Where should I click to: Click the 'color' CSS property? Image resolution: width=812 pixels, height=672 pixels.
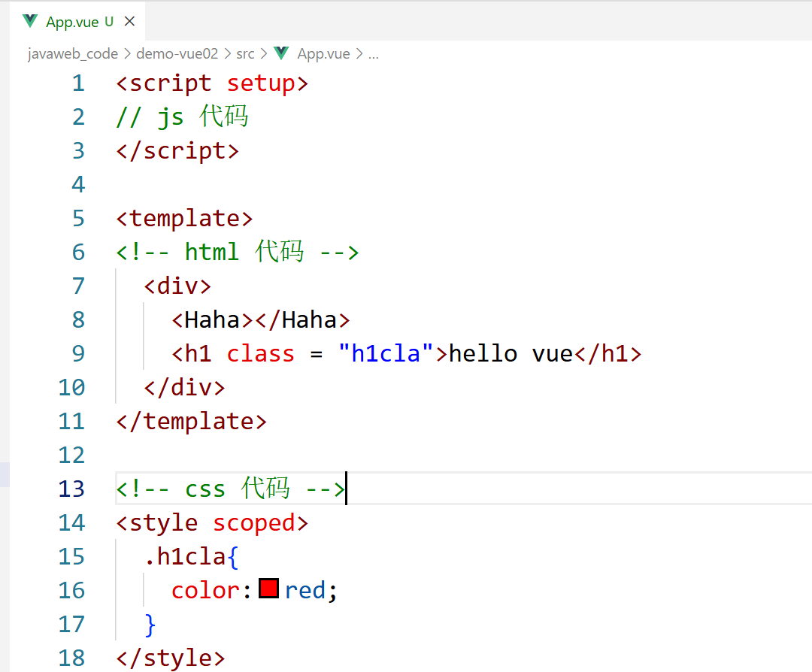pyautogui.click(x=205, y=591)
